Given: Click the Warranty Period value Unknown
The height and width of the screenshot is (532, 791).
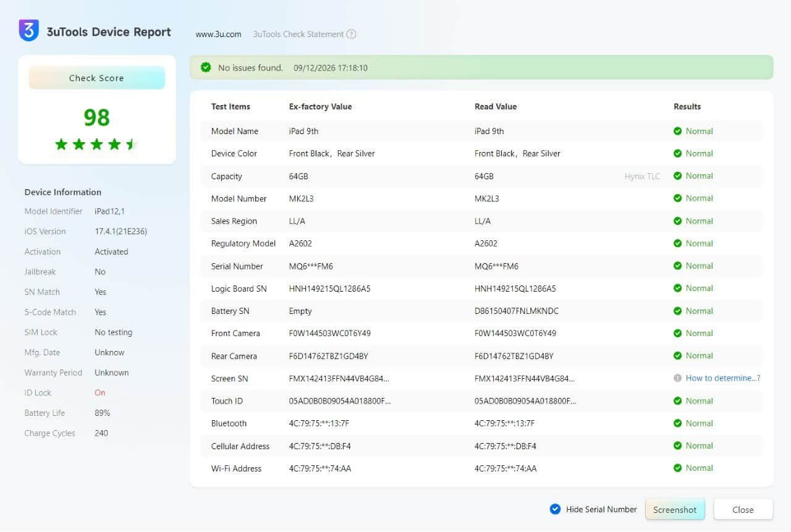Looking at the screenshot, I should click(x=112, y=373).
